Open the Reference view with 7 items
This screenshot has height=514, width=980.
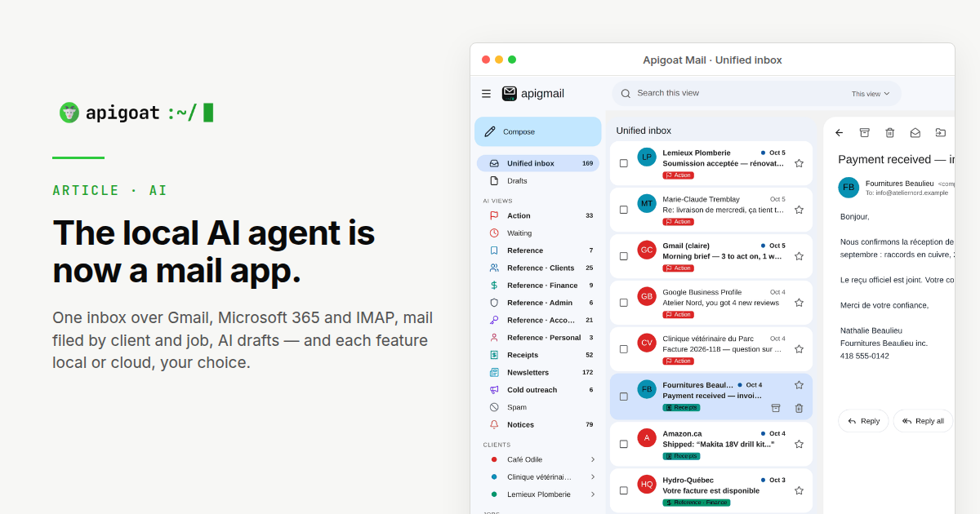click(538, 250)
